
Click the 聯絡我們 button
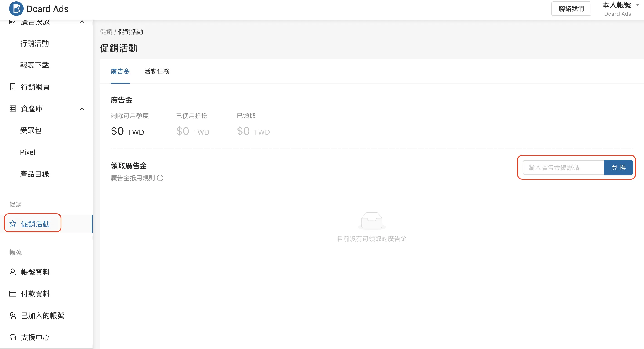point(571,9)
